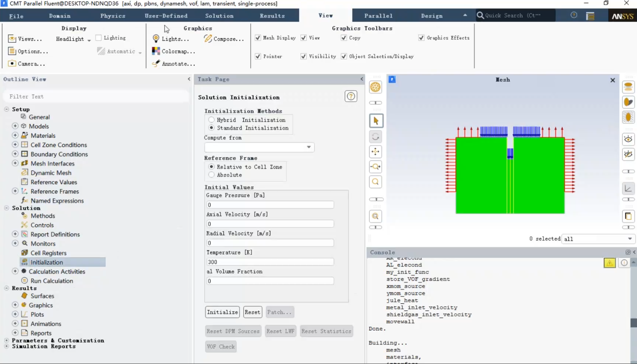Expand the Calculation Activities node

tap(15, 271)
